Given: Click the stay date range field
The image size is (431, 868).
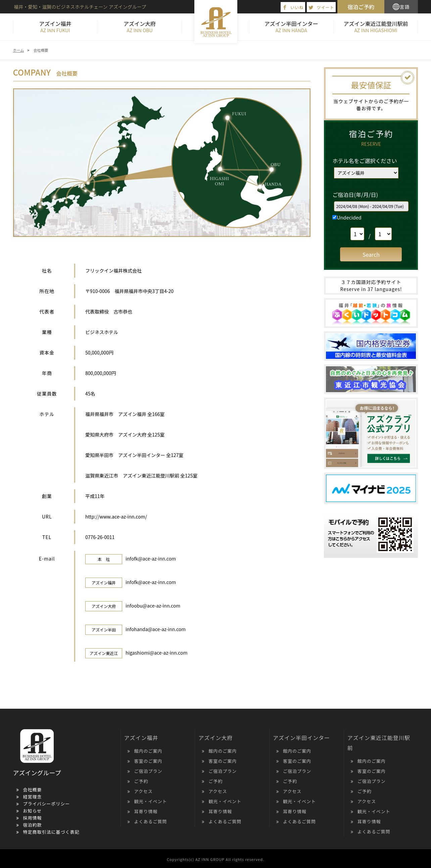Looking at the screenshot, I should pyautogui.click(x=371, y=206).
